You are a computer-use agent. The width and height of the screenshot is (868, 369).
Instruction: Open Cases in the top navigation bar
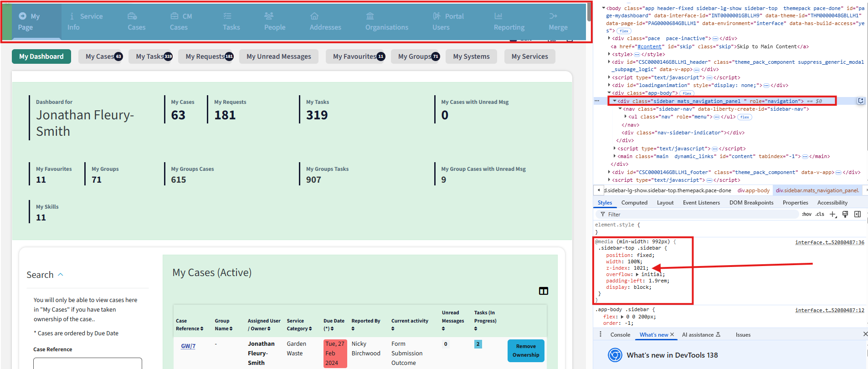(136, 22)
